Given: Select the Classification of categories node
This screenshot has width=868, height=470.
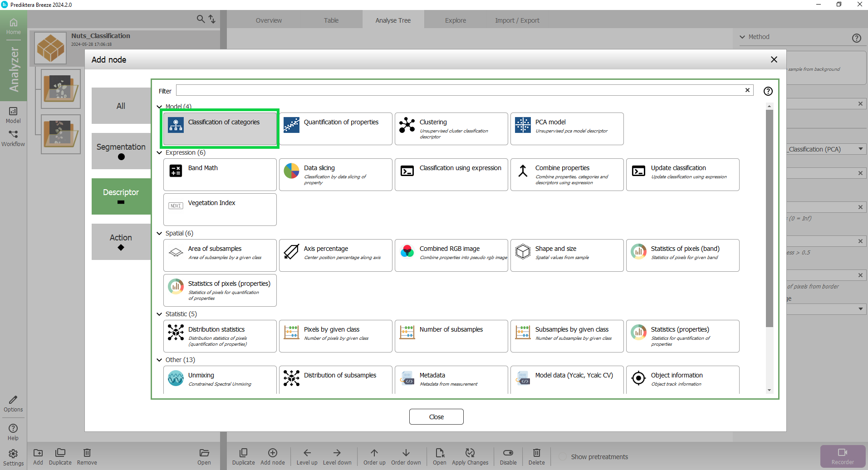Looking at the screenshot, I should [220, 128].
